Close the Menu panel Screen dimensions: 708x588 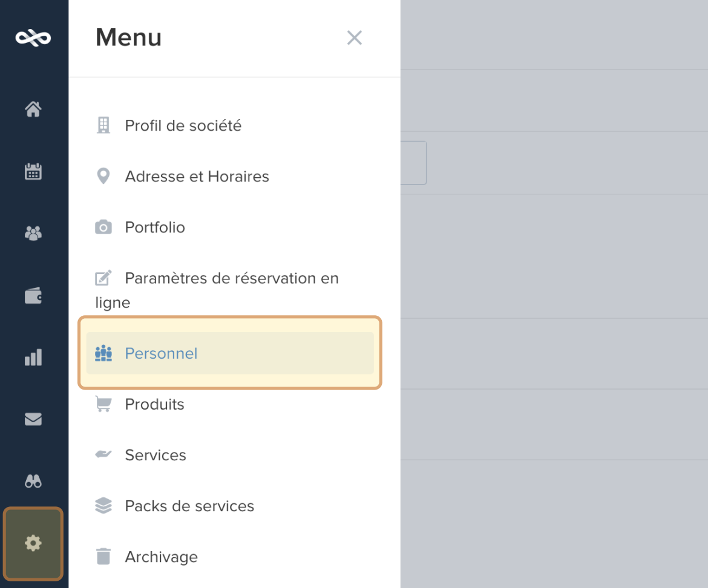tap(354, 38)
